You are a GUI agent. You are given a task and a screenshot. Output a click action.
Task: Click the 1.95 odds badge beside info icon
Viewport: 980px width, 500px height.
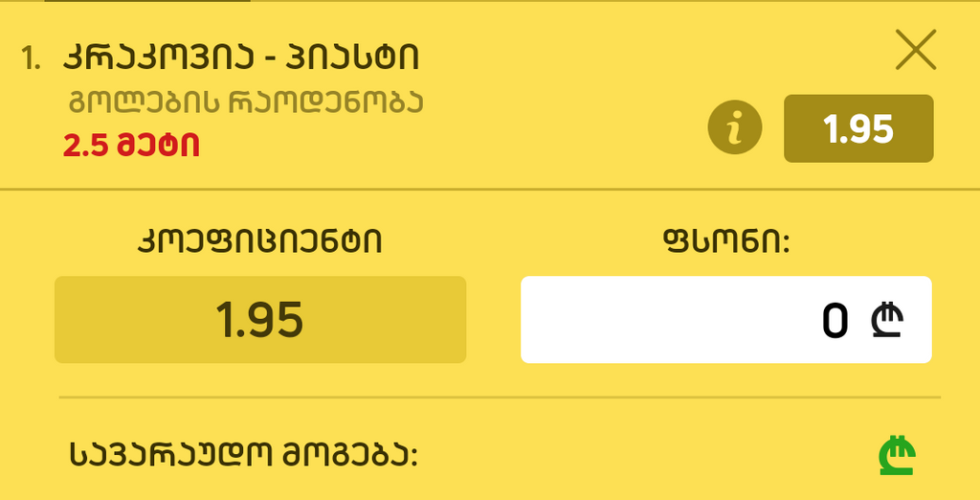858,128
